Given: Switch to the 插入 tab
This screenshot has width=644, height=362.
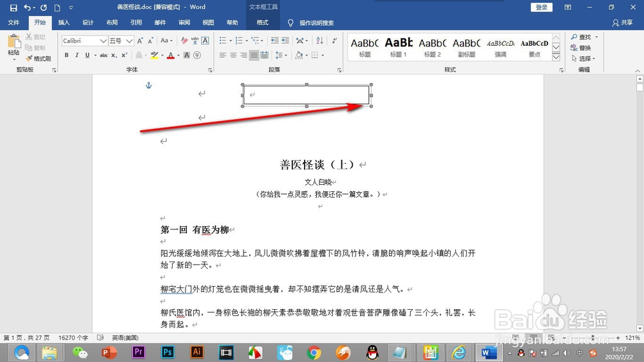Looking at the screenshot, I should pyautogui.click(x=64, y=23).
